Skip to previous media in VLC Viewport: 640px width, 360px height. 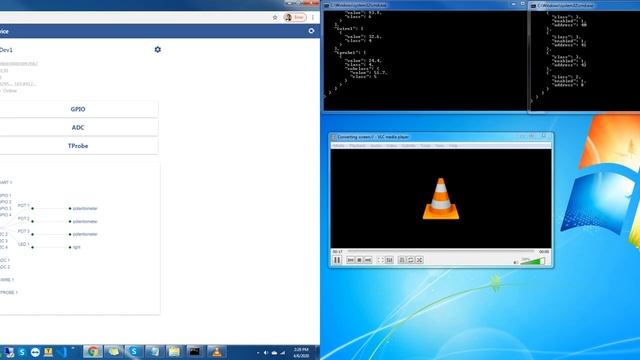point(351,260)
